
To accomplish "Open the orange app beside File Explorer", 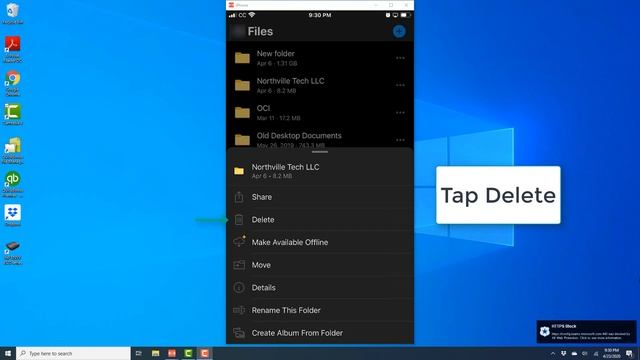I will (172, 353).
